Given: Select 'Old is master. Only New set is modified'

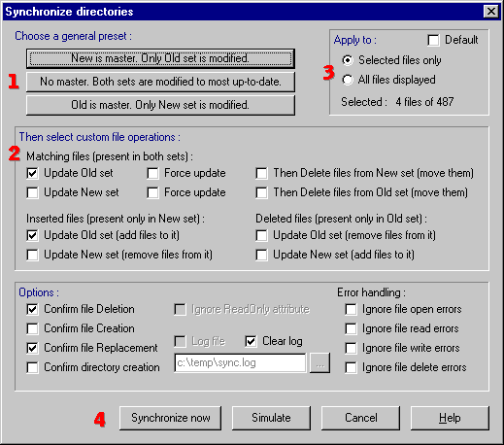Looking at the screenshot, I should point(160,105).
